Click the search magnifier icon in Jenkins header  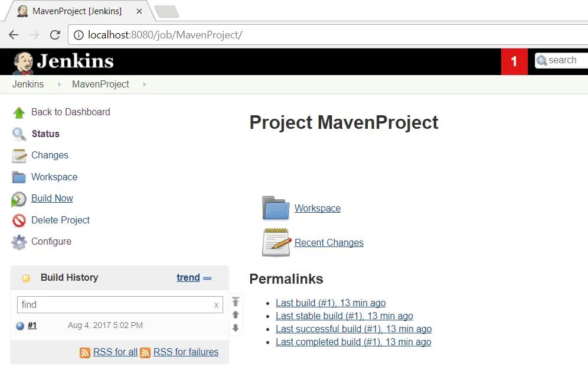tap(541, 60)
